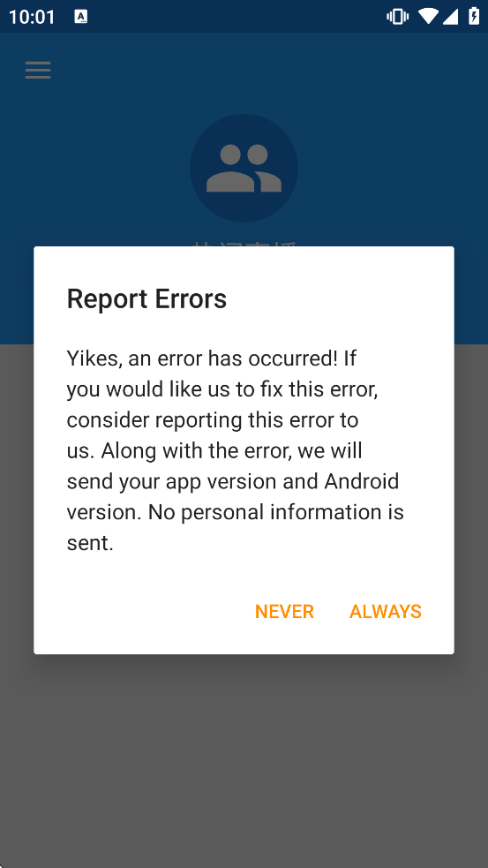Tap the final word 'sent.' in message
The width and height of the screenshot is (488, 868).
[x=90, y=543]
